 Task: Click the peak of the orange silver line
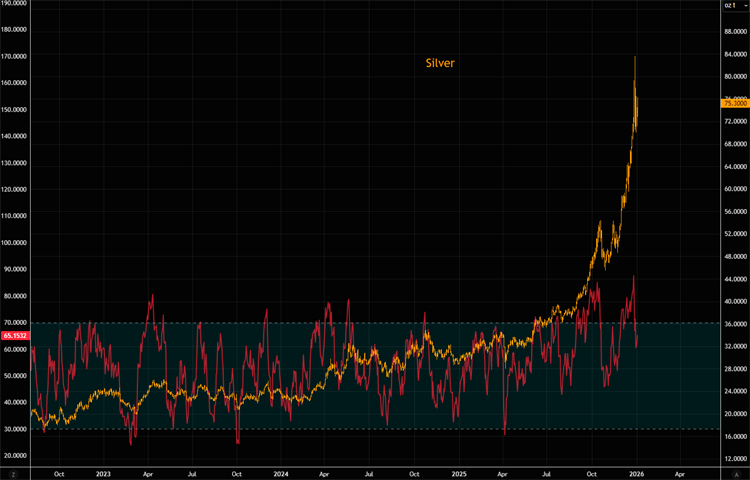636,57
